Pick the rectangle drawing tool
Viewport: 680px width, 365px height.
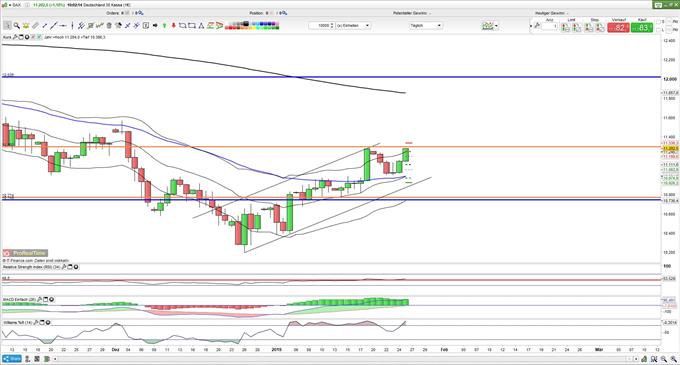tap(192, 26)
